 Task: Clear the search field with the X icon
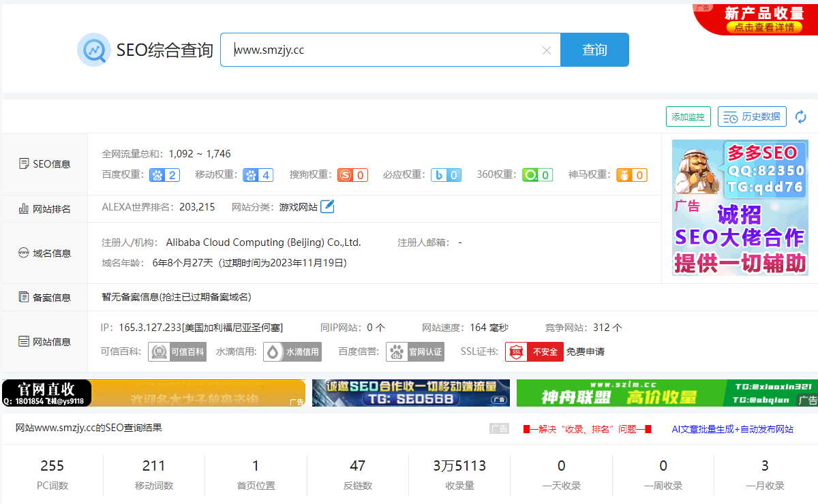(x=546, y=50)
